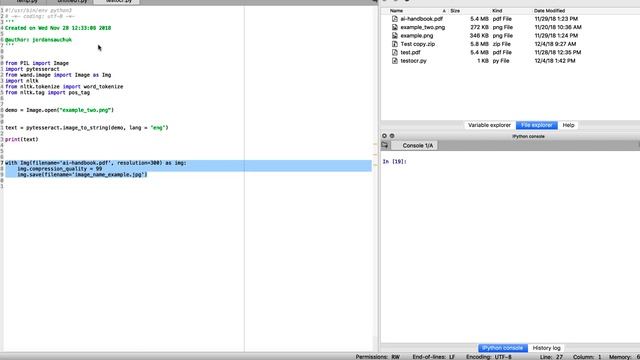This screenshot has height=360, width=640.
Task: Click the ai-handbook.pdf file icon
Action: point(394,19)
